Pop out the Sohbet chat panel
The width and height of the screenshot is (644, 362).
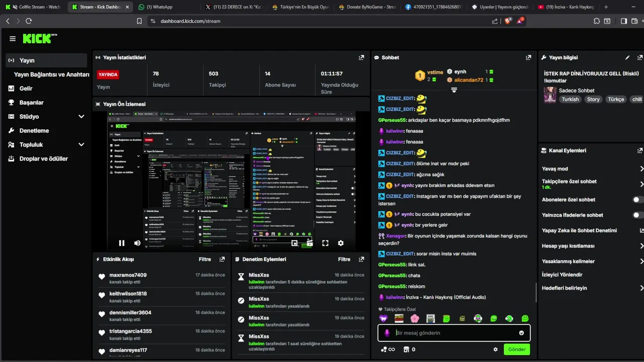coord(528,58)
